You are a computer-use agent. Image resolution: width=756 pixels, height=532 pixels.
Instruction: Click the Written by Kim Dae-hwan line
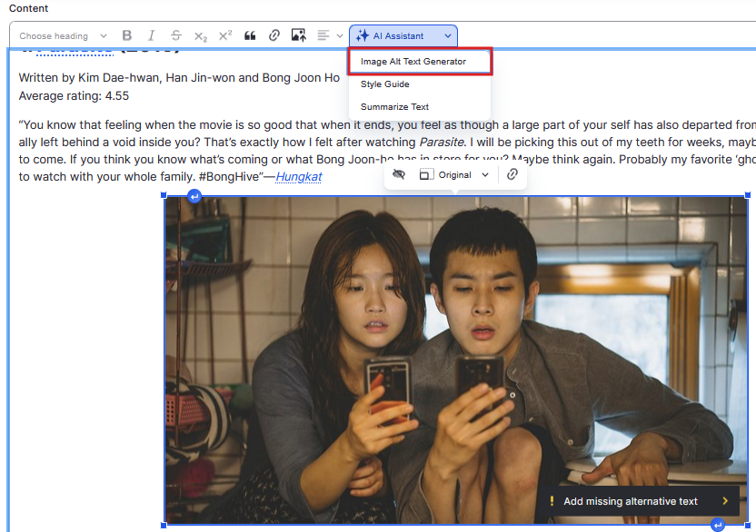coord(179,78)
